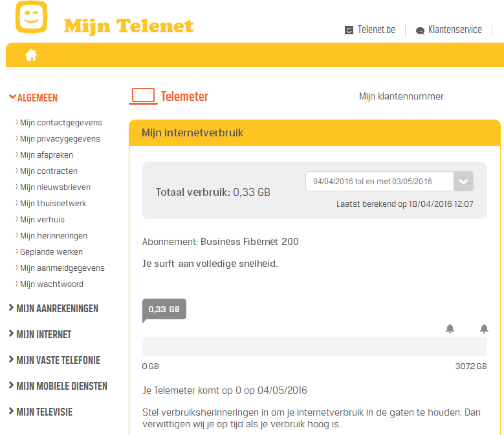Click the Telenet.be smiley icon
Image resolution: width=504 pixels, height=435 pixels.
[x=349, y=30]
